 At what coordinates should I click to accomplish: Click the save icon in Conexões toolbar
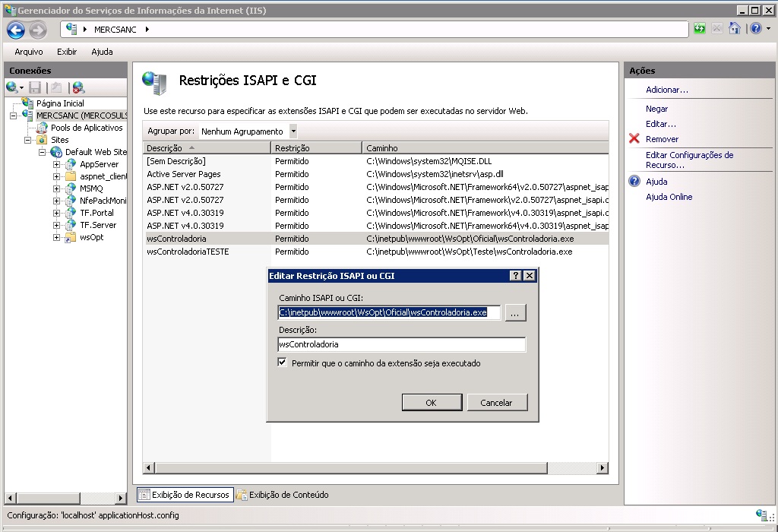(x=36, y=87)
